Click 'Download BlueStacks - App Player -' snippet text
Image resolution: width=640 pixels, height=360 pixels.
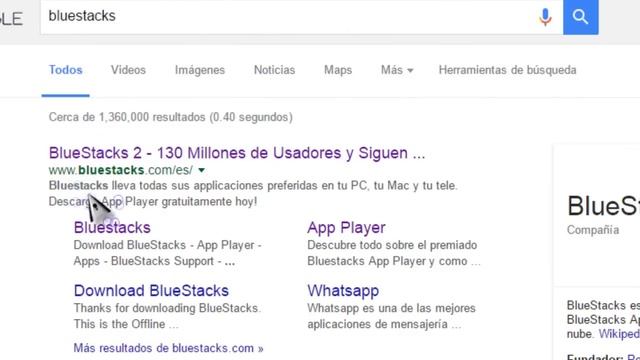point(168,245)
